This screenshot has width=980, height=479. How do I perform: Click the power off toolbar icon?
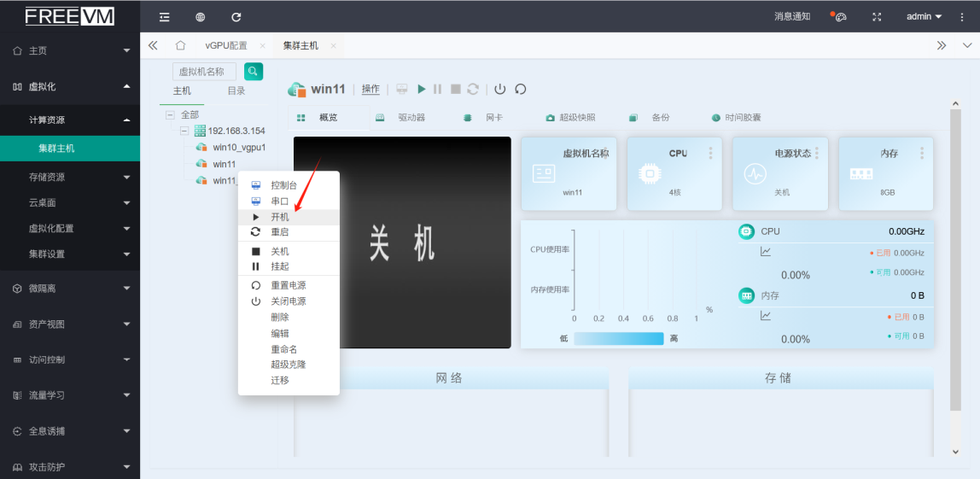tap(500, 89)
